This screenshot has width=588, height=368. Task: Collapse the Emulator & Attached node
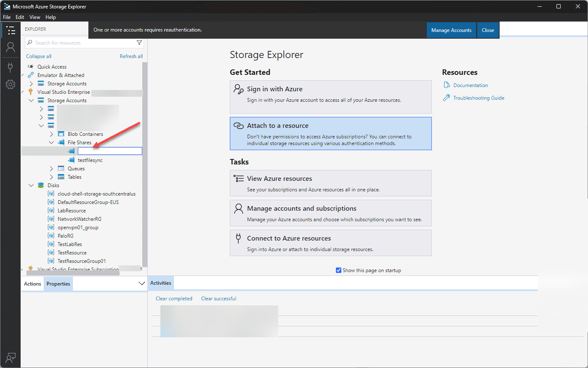[x=22, y=75]
